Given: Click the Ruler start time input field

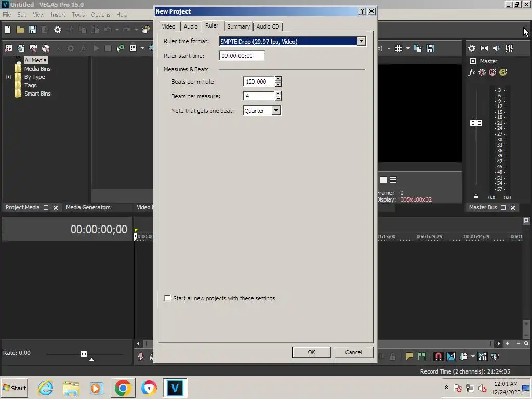Looking at the screenshot, I should (x=242, y=56).
